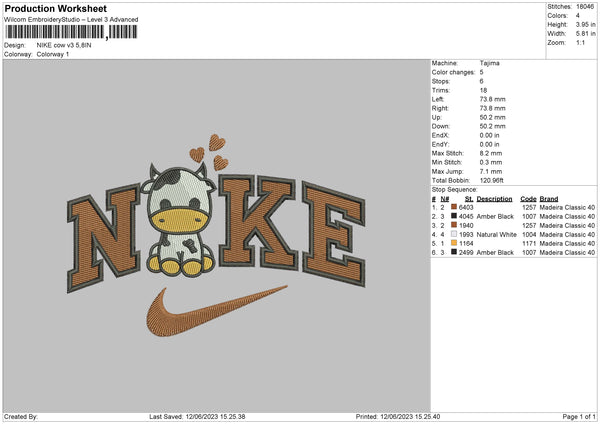600x424 pixels.
Task: Click the Min Stitch value '0.3 mm'
Action: coord(491,162)
